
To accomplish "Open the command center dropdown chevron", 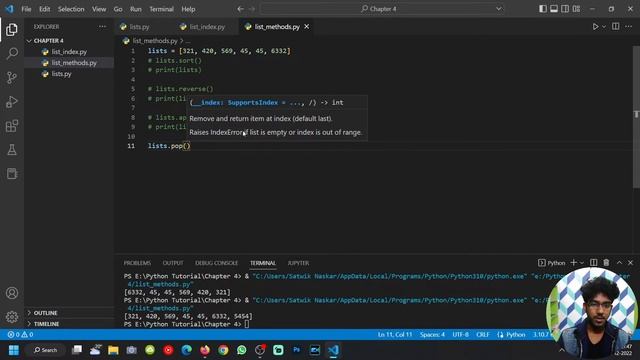I will pyautogui.click(x=499, y=9).
